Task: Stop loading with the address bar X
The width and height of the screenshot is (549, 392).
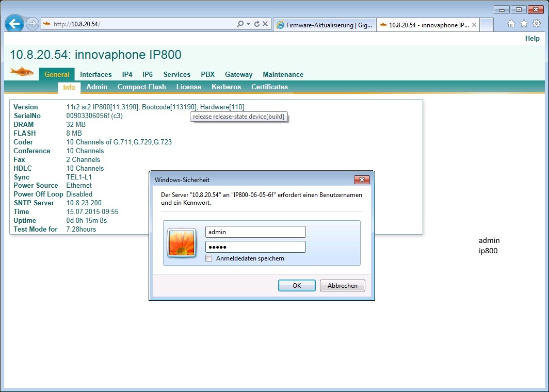Action: click(x=265, y=24)
